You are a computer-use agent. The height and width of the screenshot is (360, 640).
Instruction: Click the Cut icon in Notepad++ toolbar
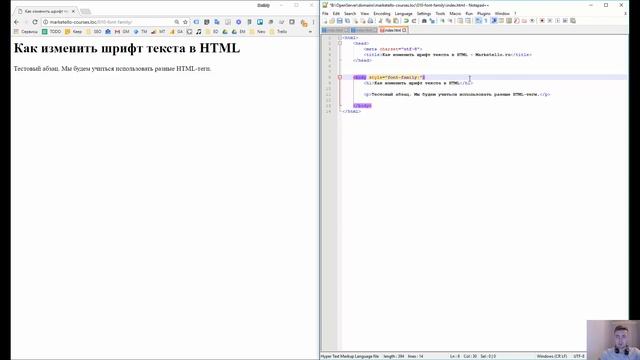pos(380,21)
